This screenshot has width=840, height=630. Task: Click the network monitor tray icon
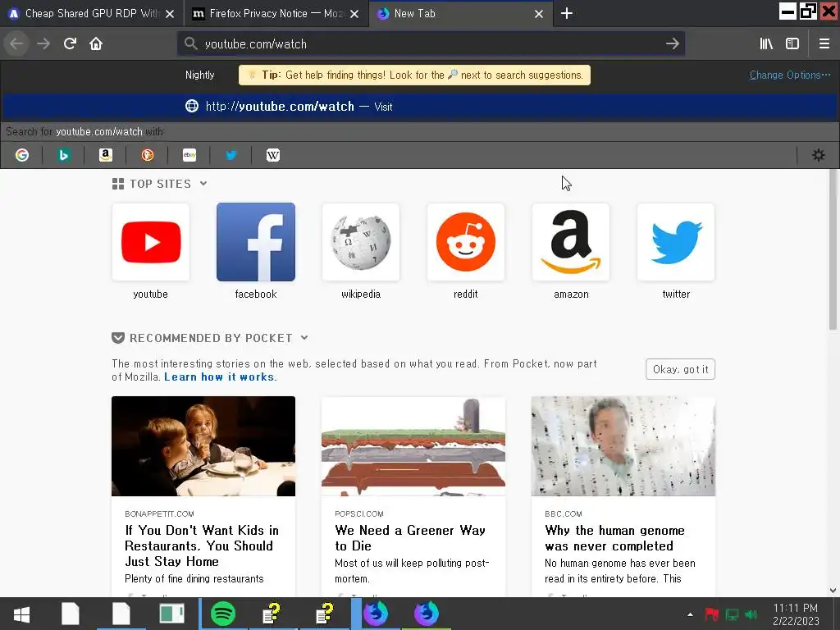tap(732, 614)
